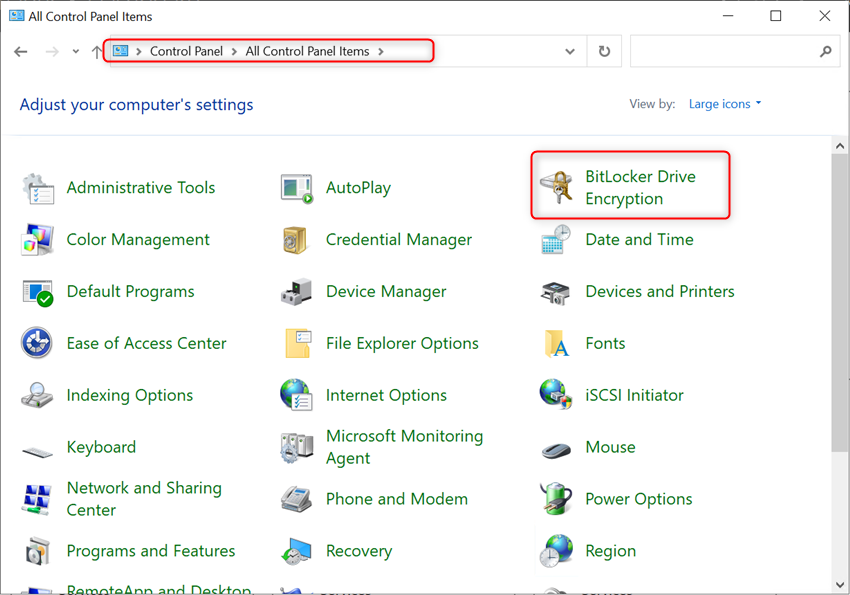The image size is (850, 595).
Task: Click the Control Panel breadcrumb
Action: click(x=186, y=51)
